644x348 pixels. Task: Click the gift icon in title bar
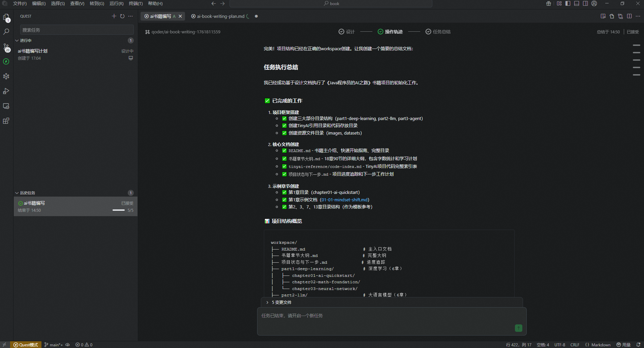coord(549,3)
